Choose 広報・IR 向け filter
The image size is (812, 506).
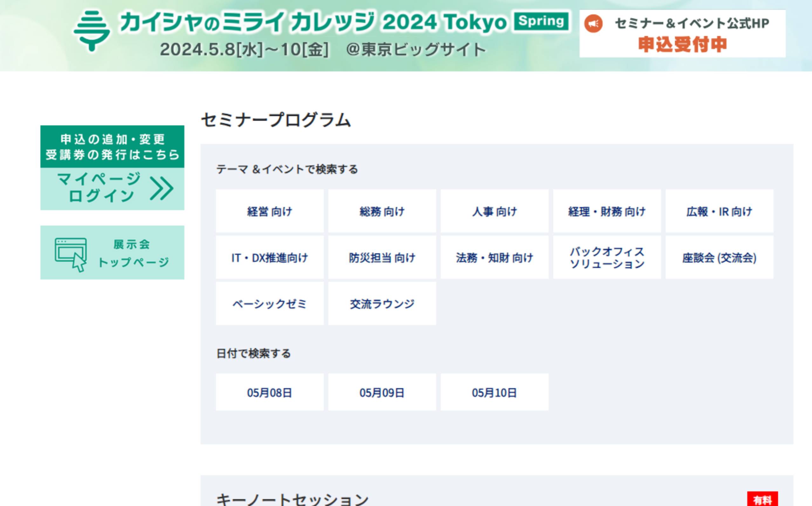719,211
